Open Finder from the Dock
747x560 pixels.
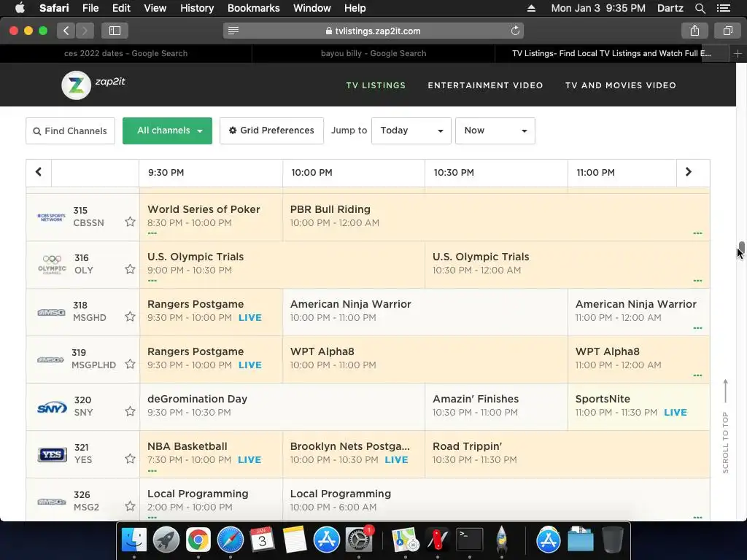pos(134,540)
